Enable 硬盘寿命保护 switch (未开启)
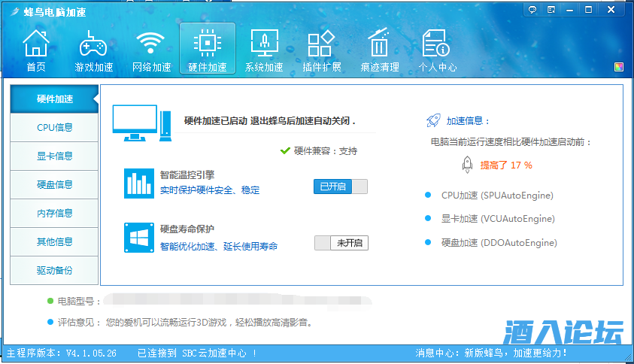 pyautogui.click(x=341, y=243)
